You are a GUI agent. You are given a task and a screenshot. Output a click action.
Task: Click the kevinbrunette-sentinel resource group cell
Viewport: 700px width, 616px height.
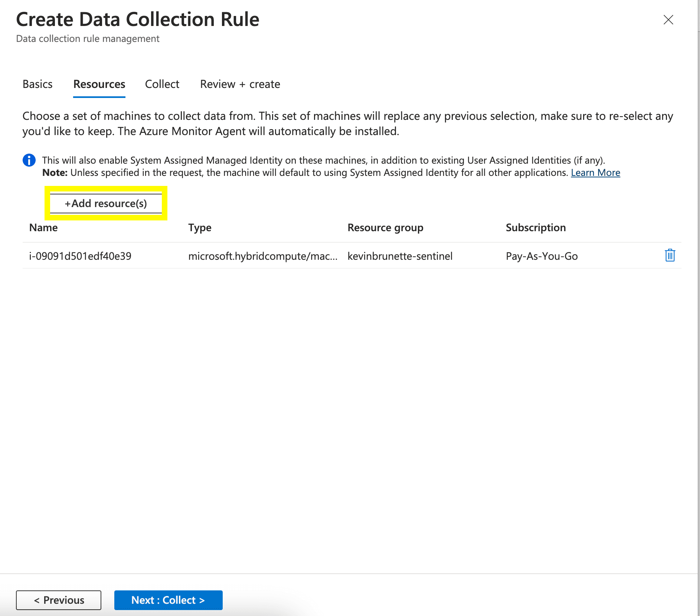pyautogui.click(x=400, y=256)
